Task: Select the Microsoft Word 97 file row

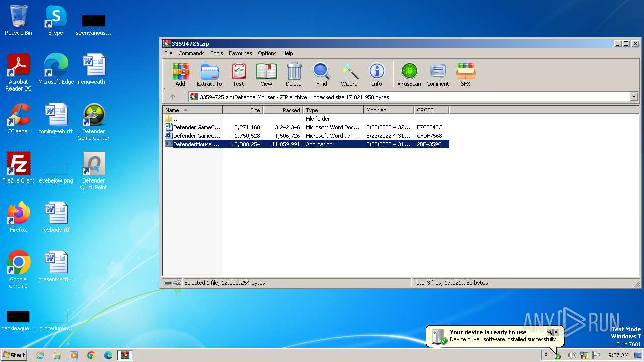Action: tap(306, 136)
